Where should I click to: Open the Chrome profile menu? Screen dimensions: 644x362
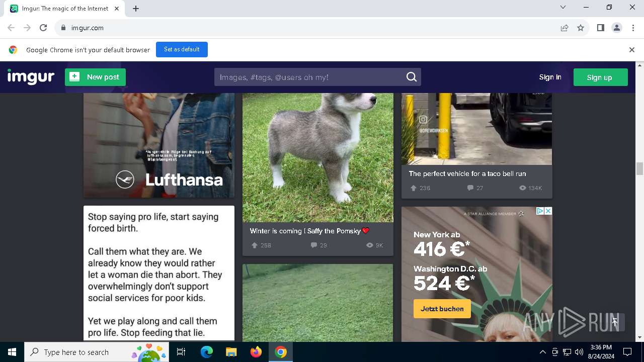[x=617, y=28]
